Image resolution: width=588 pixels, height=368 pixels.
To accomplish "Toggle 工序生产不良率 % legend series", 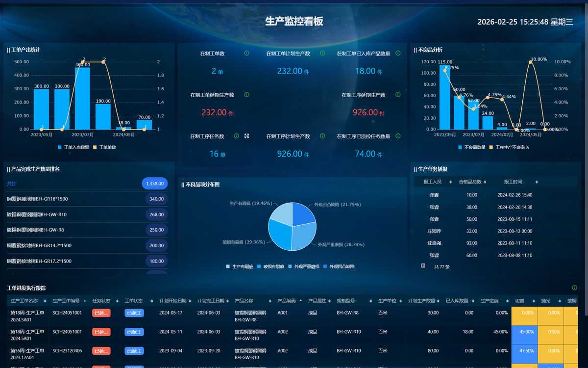I will pos(509,147).
